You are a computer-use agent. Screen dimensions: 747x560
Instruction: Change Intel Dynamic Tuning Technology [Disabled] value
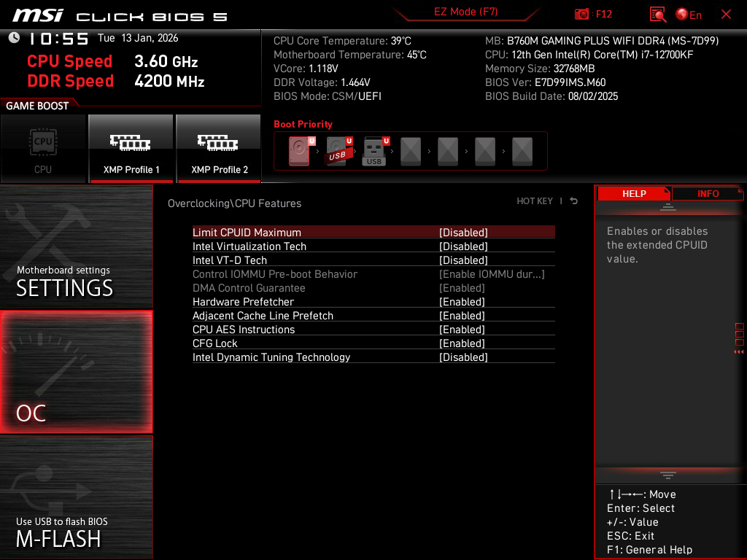click(463, 357)
